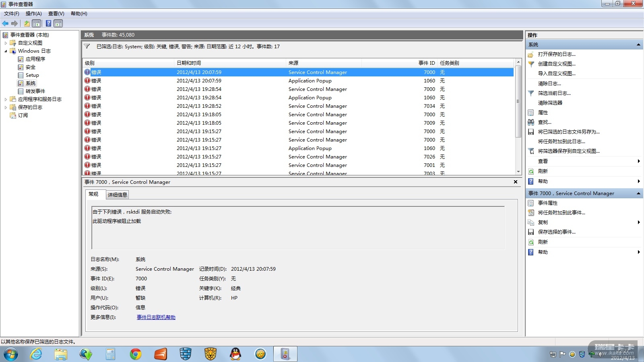Click the 将已筛选的日志文件另存为 save icon
644x362 pixels.
[x=531, y=132]
